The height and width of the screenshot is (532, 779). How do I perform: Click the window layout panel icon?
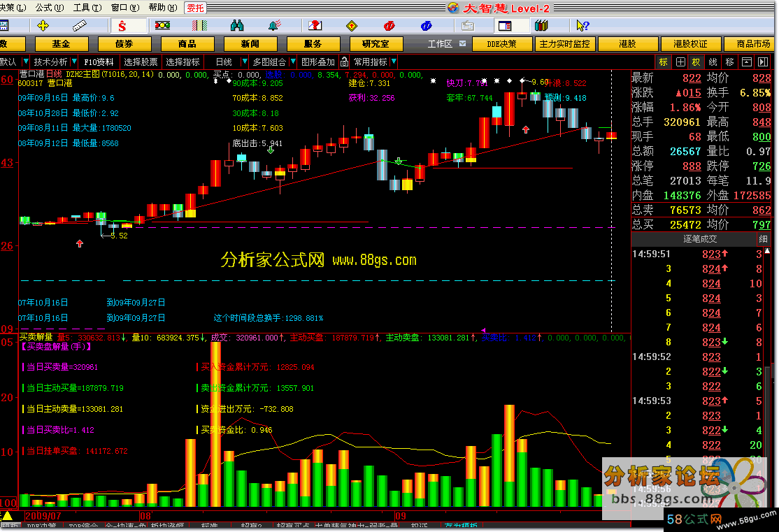[505, 25]
